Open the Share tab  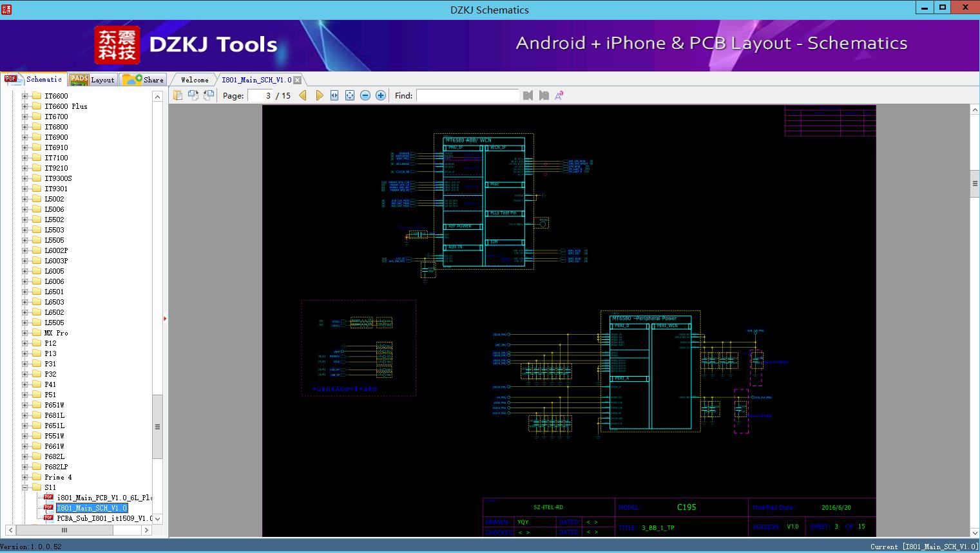point(144,80)
